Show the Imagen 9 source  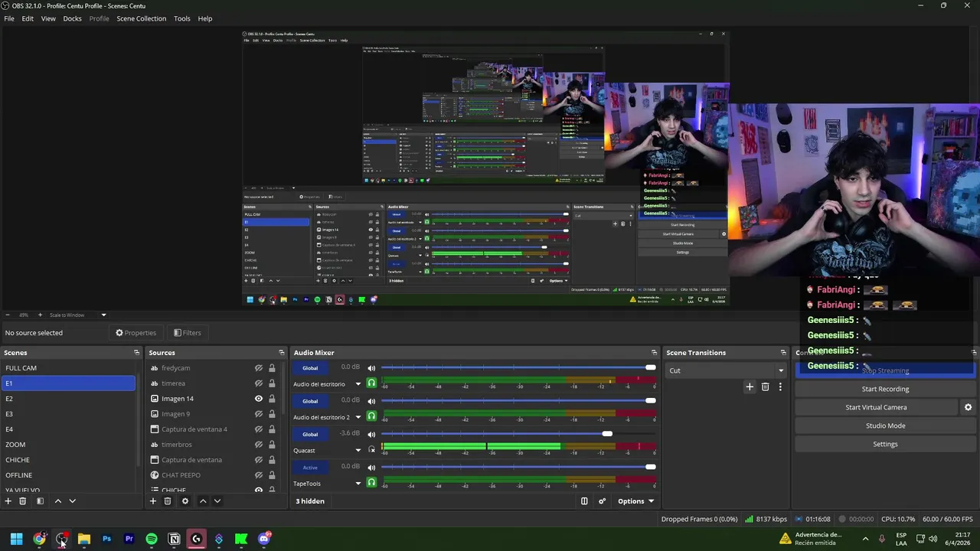coord(259,414)
